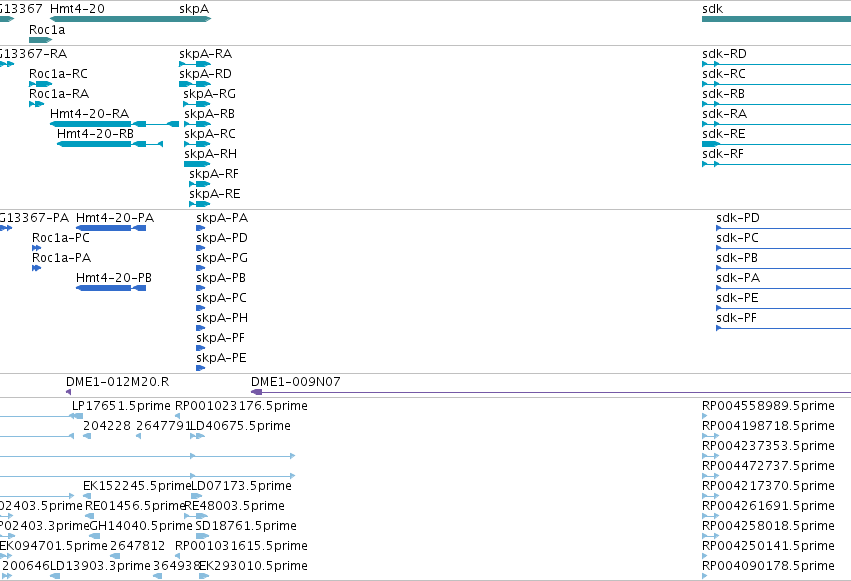This screenshot has width=851, height=581.
Task: Select the Hmt4-20-PA protein label
Action: [115, 218]
